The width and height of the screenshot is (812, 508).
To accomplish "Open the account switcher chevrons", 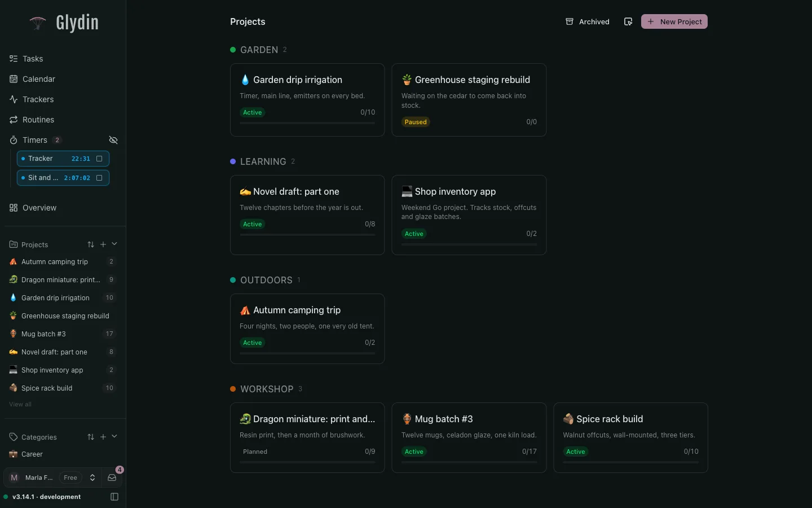I will (92, 478).
